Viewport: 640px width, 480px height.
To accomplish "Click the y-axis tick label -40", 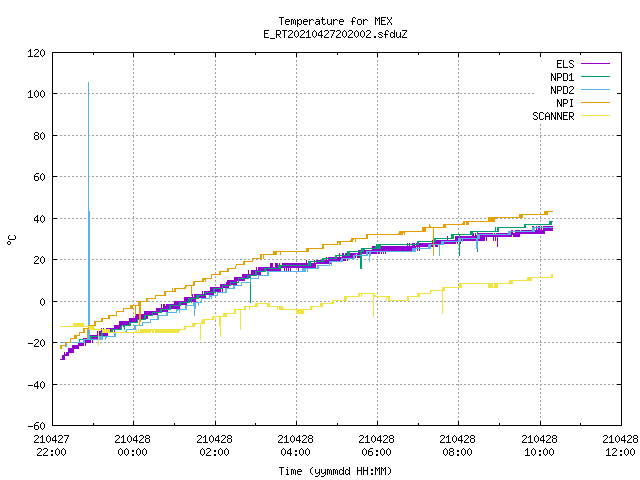I will coord(36,385).
